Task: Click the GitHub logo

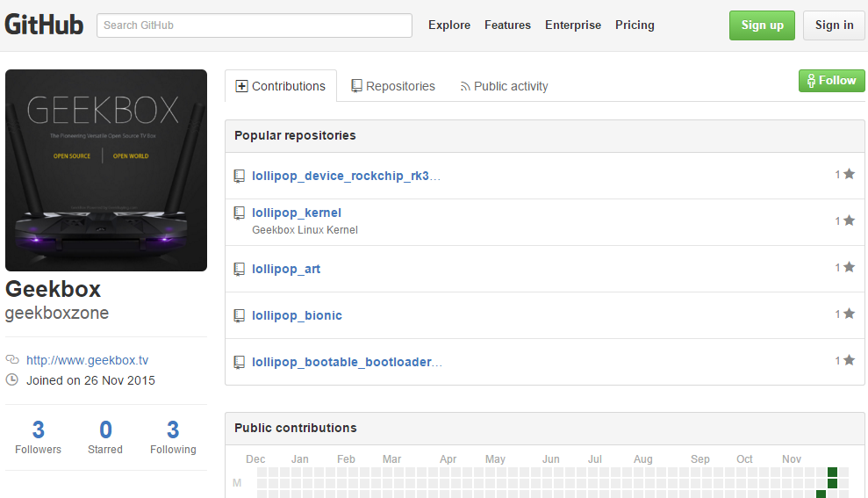Action: pos(44,25)
